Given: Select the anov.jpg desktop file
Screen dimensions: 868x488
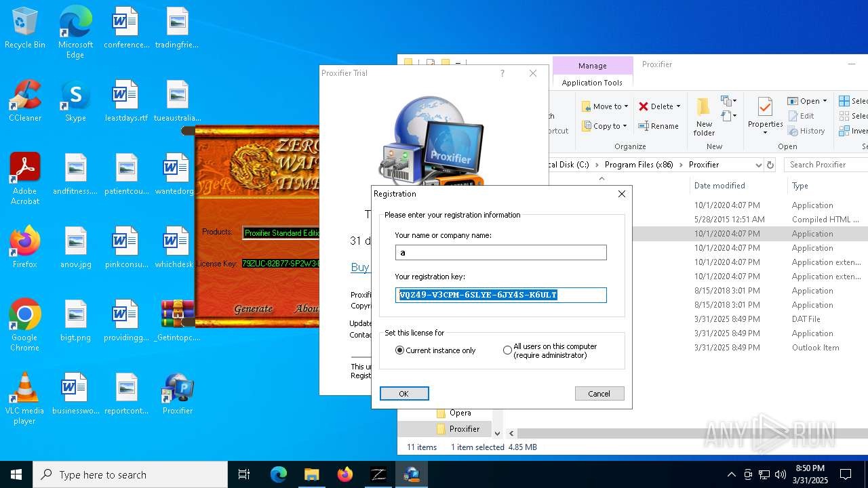Looking at the screenshot, I should 75,248.
